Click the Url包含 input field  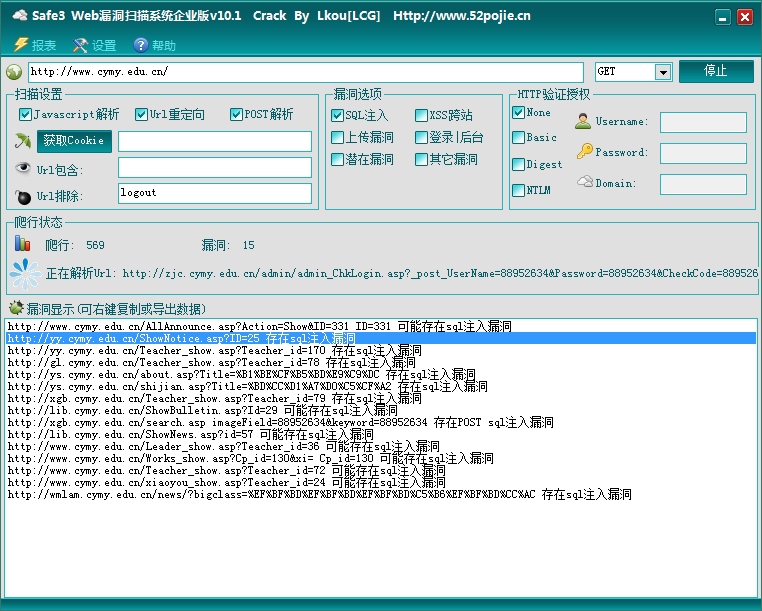tap(215, 168)
